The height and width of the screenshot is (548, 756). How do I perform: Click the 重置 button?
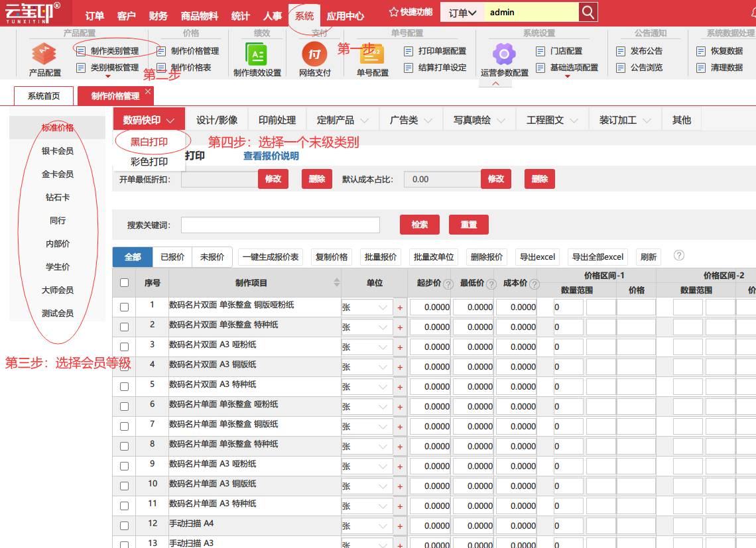469,225
